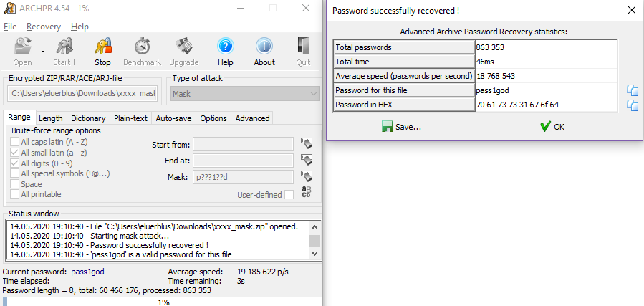Open the Recovery menu
The width and height of the screenshot is (644, 306).
pyautogui.click(x=44, y=27)
